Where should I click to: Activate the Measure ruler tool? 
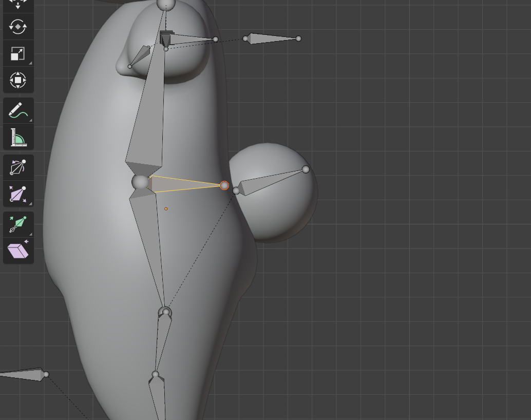coord(18,137)
